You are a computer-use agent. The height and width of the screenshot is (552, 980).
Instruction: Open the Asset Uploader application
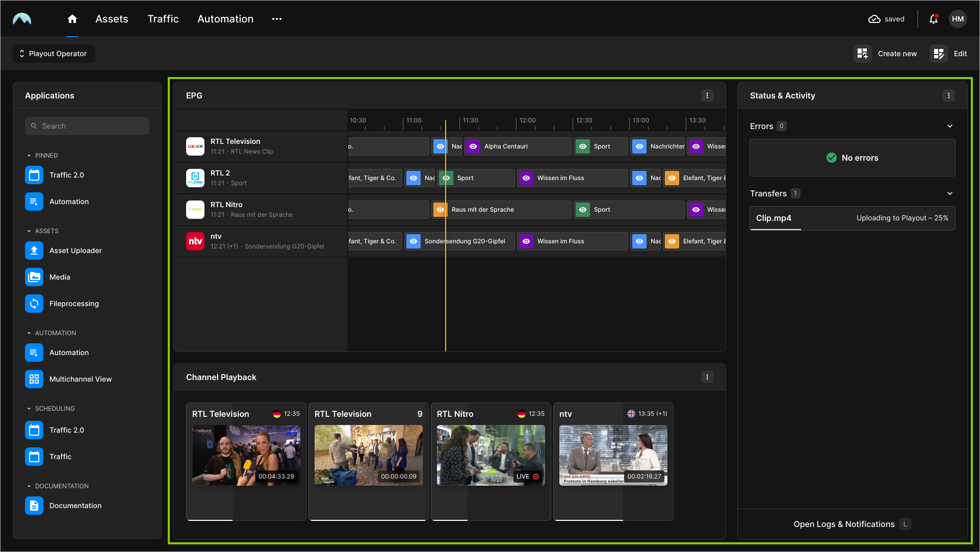(34, 250)
